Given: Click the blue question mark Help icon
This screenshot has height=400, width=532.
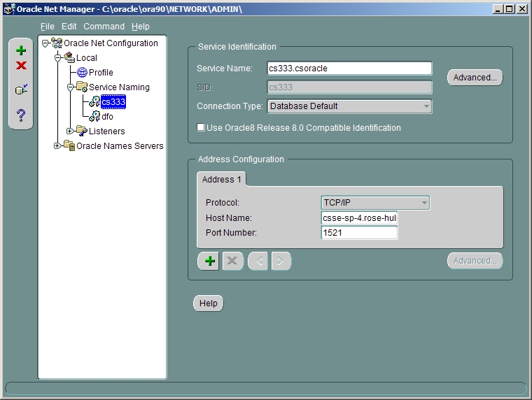Looking at the screenshot, I should (x=21, y=115).
